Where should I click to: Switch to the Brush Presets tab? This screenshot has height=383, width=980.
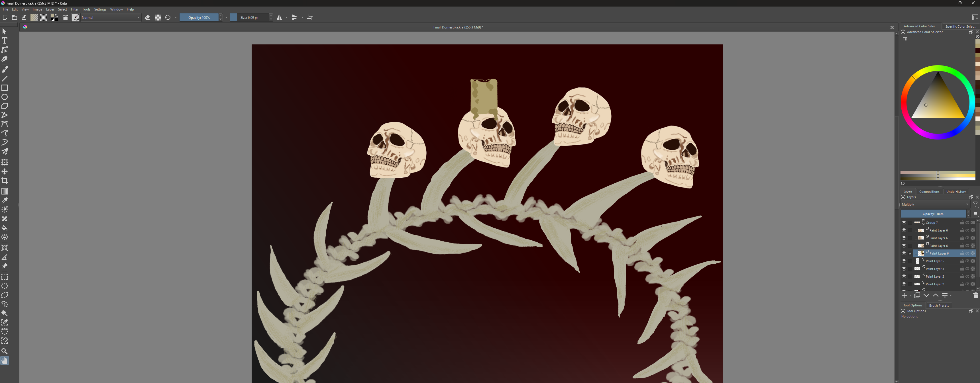pyautogui.click(x=938, y=306)
